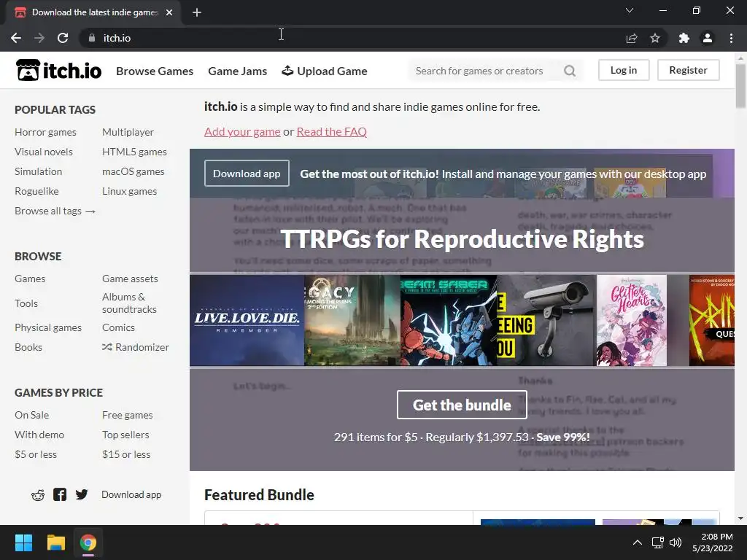Viewport: 747px width, 560px height.
Task: Open Glitter Hearts game thumbnail
Action: 632,320
